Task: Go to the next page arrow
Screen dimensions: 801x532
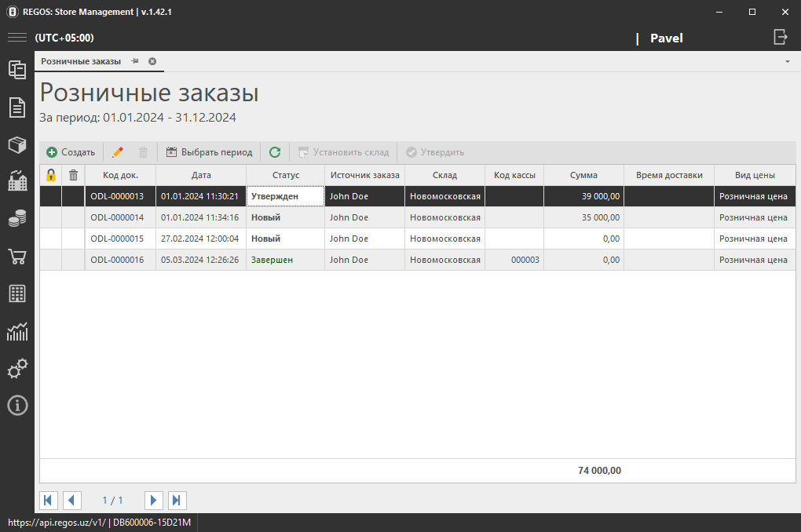Action: [154, 500]
